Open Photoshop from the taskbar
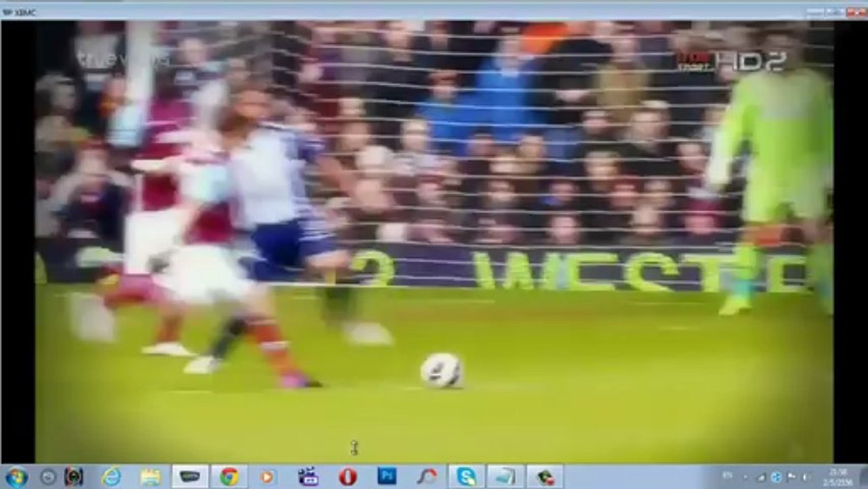Screen dimensions: 868x489 pos(387,477)
